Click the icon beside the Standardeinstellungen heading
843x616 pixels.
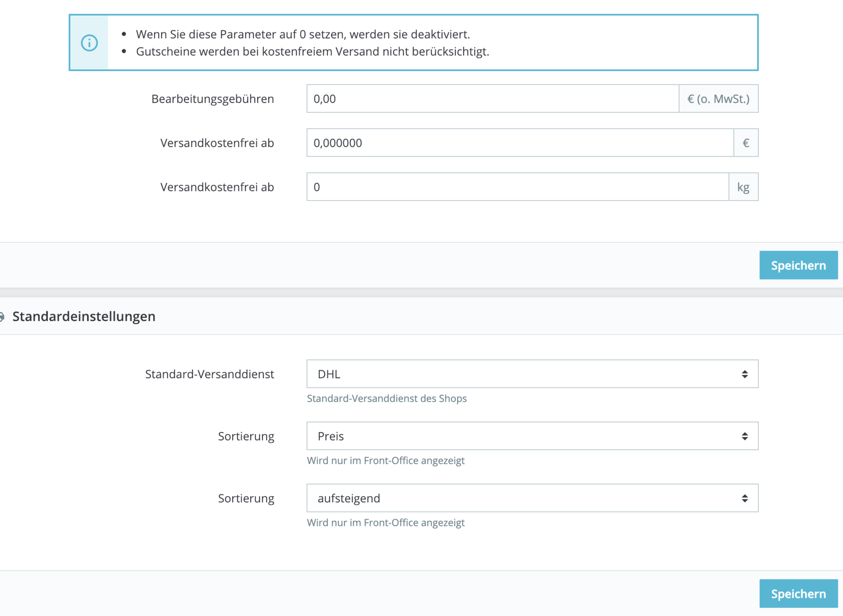pyautogui.click(x=2, y=316)
